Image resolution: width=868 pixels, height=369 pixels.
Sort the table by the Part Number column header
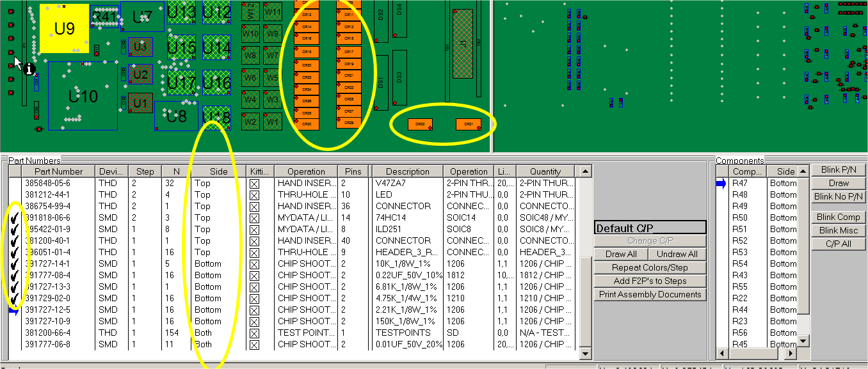58,171
